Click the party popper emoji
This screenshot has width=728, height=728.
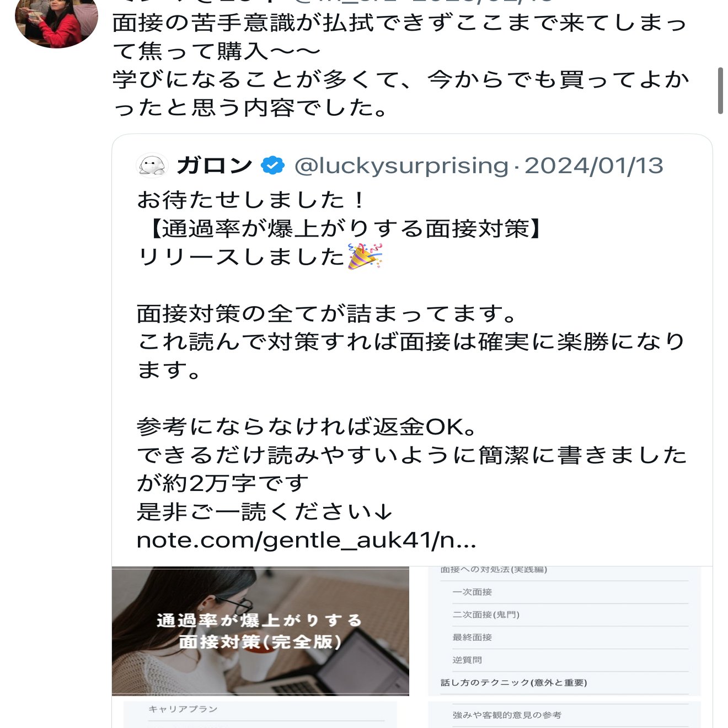365,256
